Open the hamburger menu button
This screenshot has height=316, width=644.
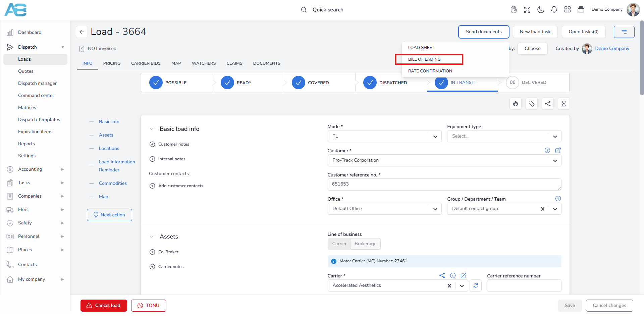tap(624, 32)
